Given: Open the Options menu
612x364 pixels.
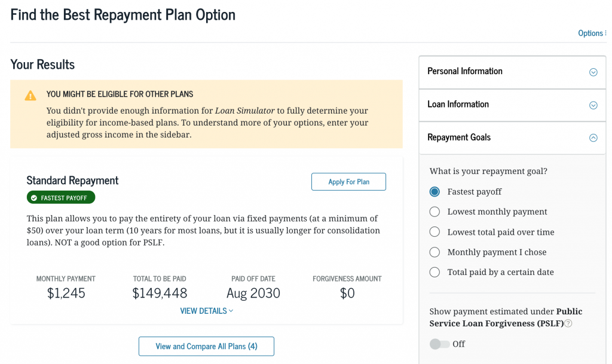Looking at the screenshot, I should (592, 33).
